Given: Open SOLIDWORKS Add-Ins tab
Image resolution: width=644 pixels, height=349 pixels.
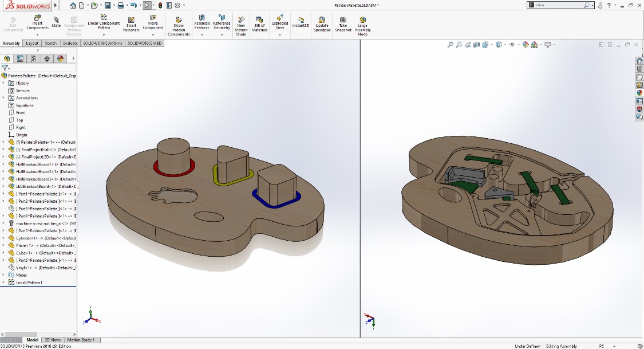Looking at the screenshot, I should click(102, 43).
